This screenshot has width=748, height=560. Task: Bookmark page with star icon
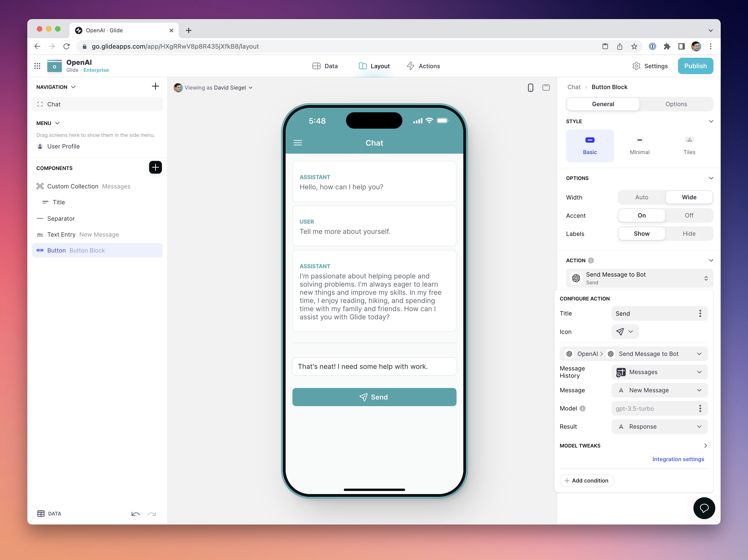coord(634,46)
